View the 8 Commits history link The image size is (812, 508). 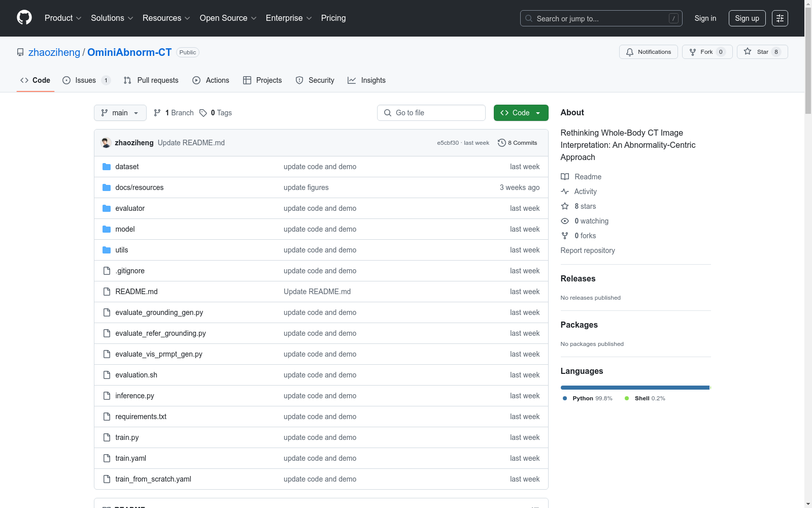(518, 143)
